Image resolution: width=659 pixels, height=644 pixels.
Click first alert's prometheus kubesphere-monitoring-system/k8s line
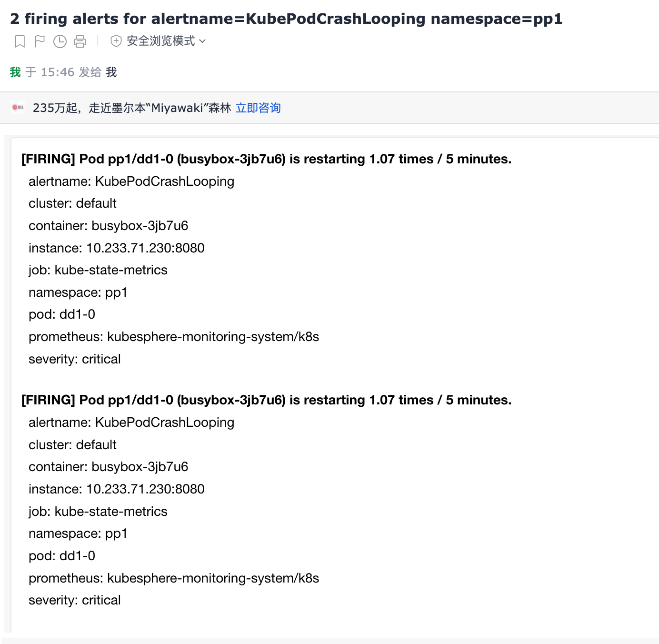[174, 337]
